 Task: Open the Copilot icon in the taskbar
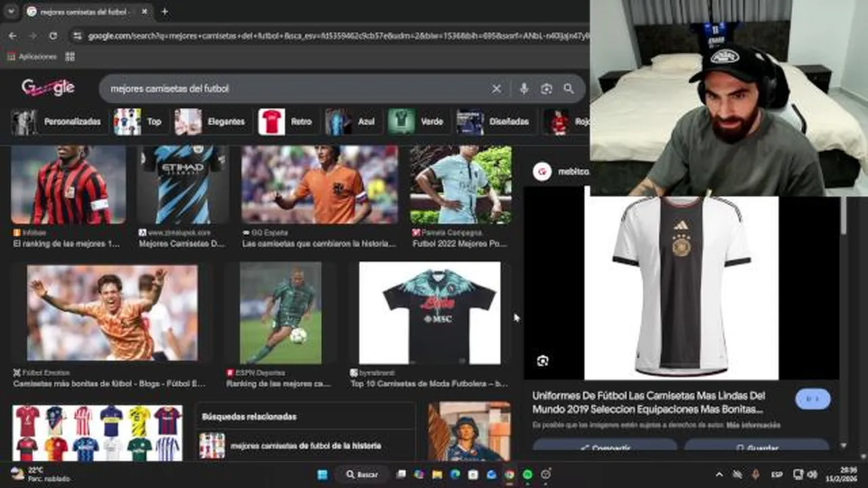[419, 474]
